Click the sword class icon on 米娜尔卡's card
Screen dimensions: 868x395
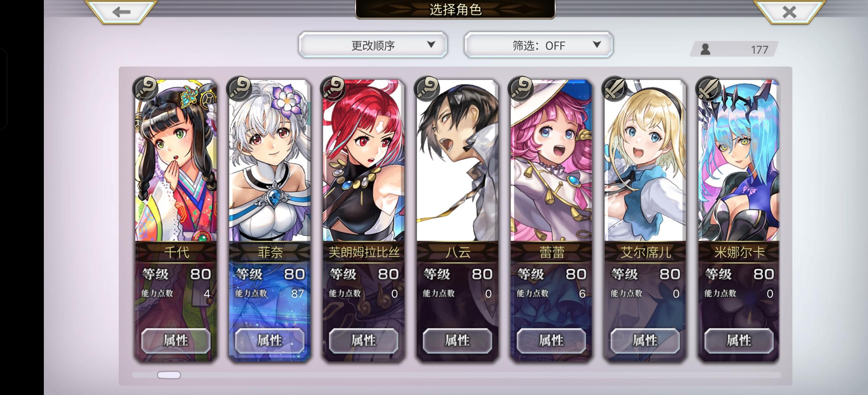tap(708, 89)
